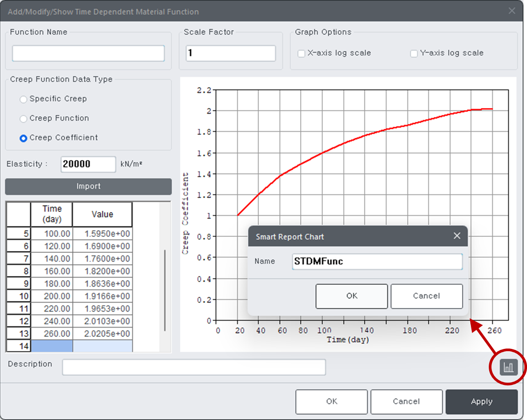Click the data table vertical scrollbar

click(x=165, y=290)
